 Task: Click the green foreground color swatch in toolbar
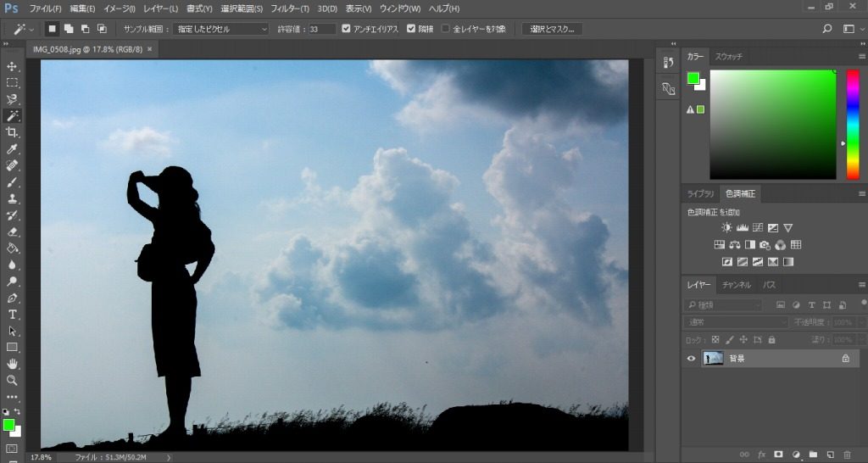(x=8, y=425)
